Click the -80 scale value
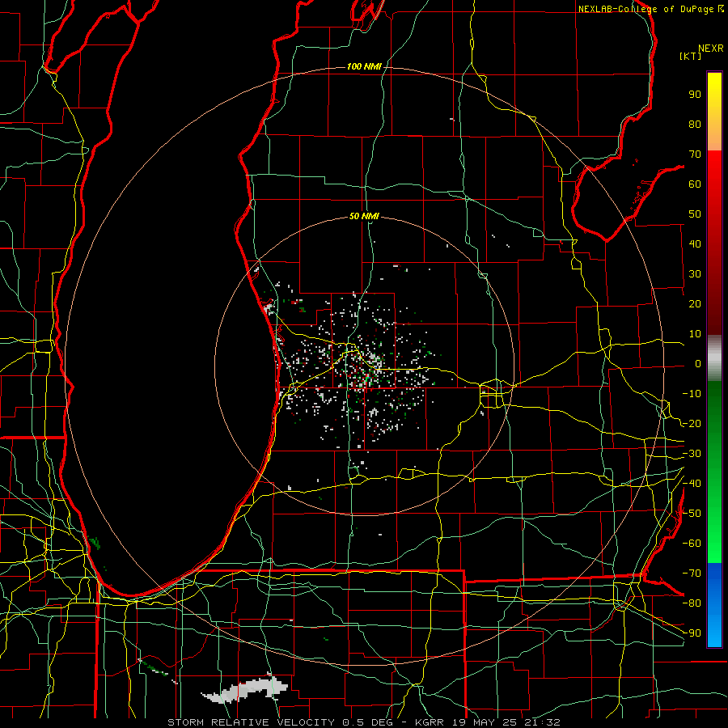This screenshot has height=728, width=728. tap(692, 603)
